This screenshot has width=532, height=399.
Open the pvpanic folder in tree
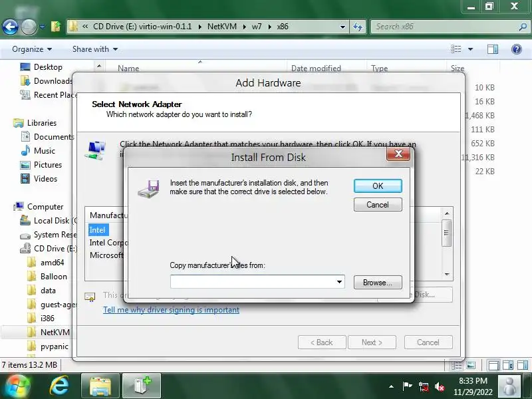47,346
